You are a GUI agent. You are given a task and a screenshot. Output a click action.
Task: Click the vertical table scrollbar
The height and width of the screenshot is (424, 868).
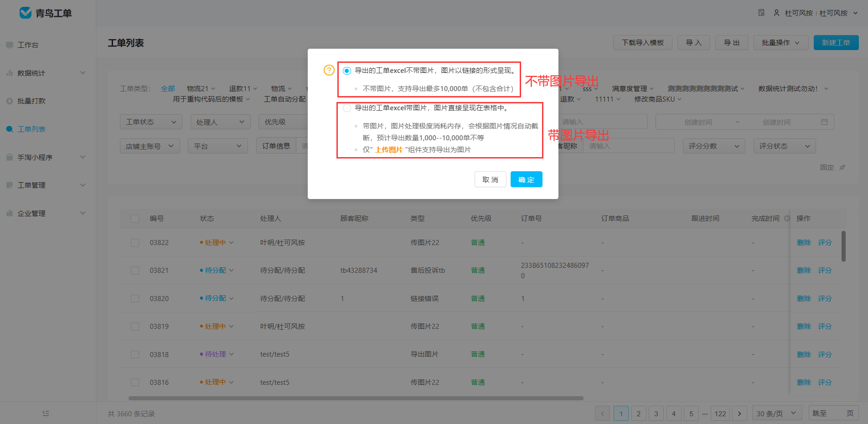[x=843, y=246]
